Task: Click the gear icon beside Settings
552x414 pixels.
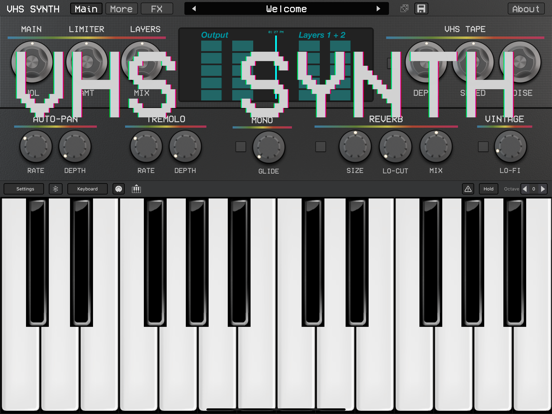Action: coord(56,189)
